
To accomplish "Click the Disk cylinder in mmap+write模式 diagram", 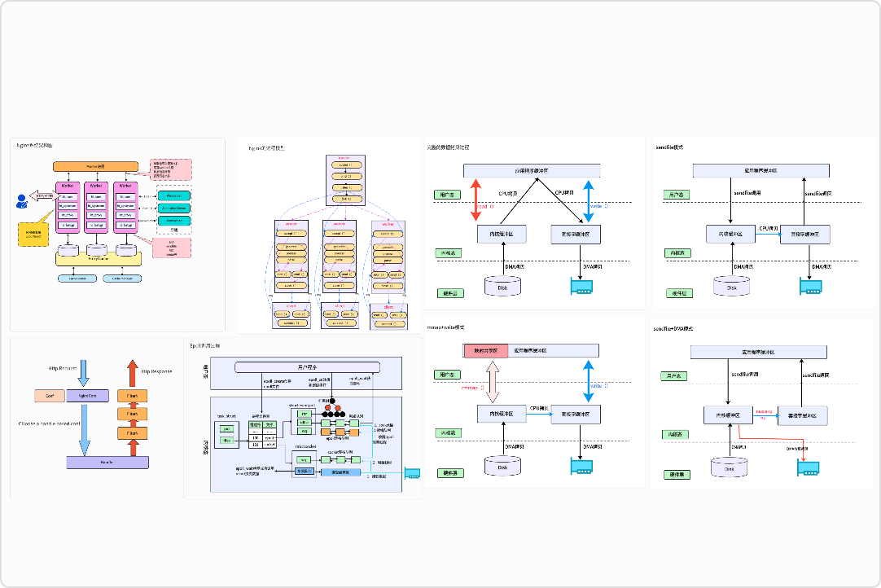I will 502,466.
